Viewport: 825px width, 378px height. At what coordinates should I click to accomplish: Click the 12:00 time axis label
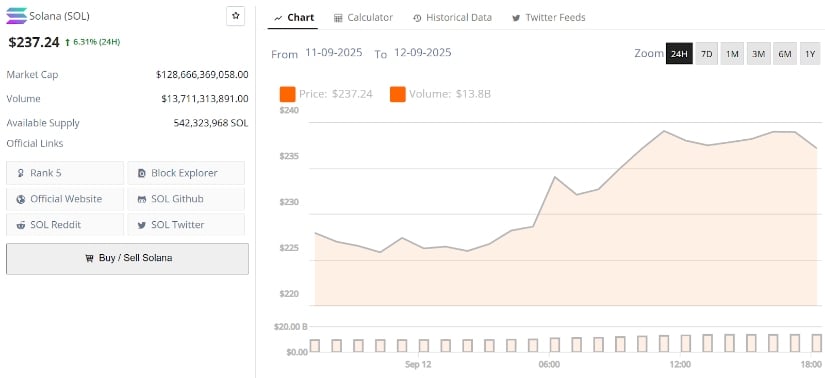[680, 364]
